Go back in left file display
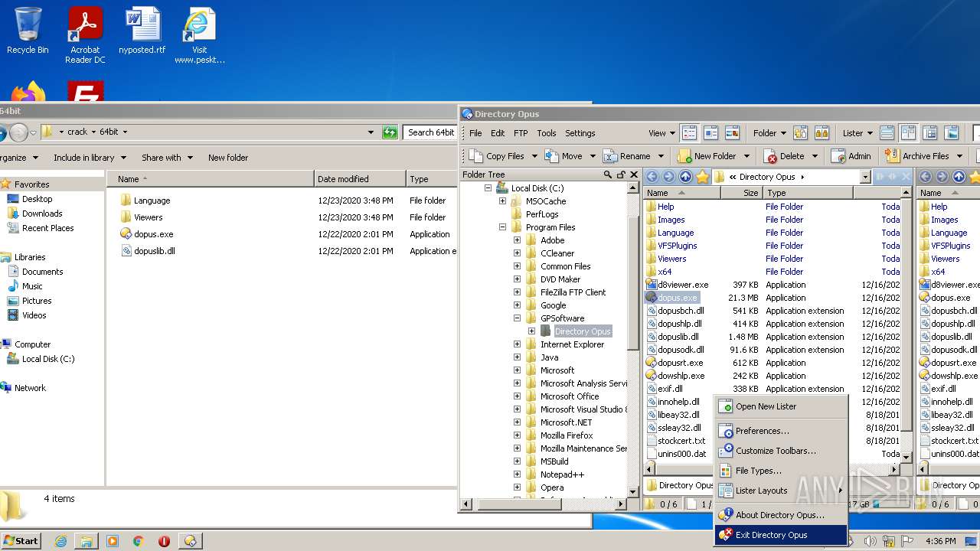The width and height of the screenshot is (980, 551). click(652, 177)
